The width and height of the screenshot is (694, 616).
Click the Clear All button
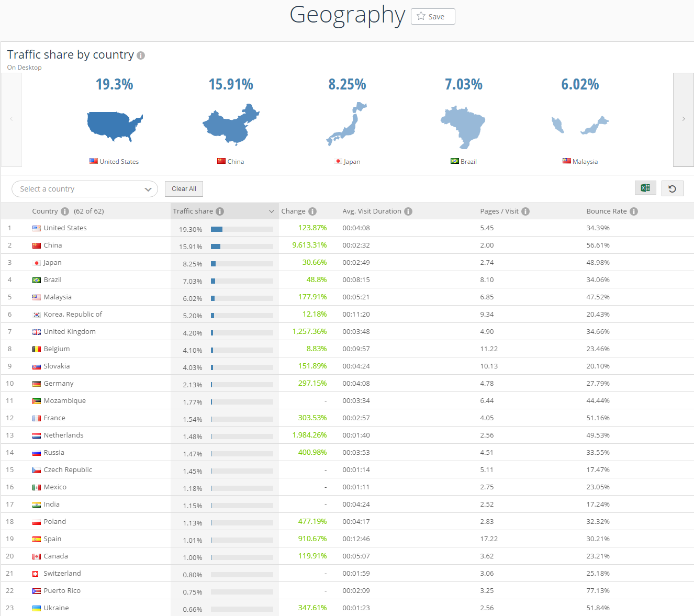point(184,189)
